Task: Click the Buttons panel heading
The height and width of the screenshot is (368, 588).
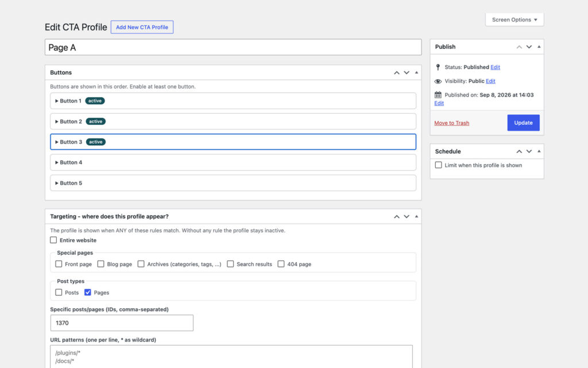Action: pyautogui.click(x=61, y=72)
